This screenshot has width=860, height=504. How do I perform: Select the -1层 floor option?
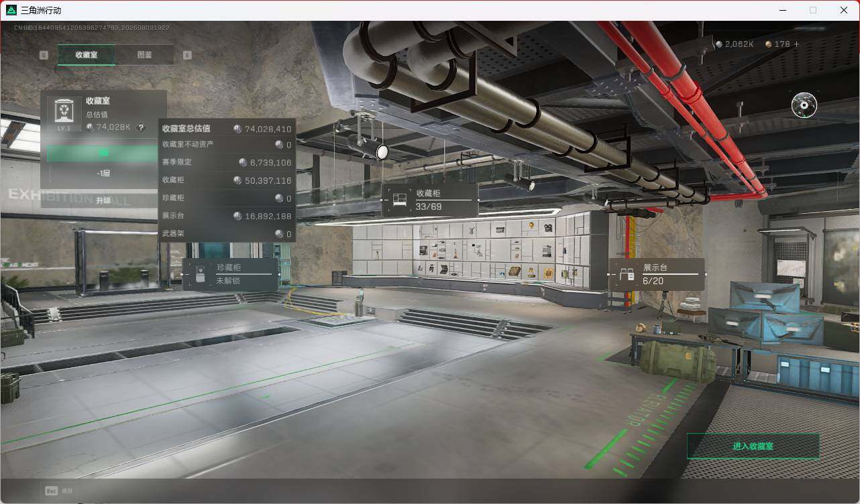click(x=103, y=173)
